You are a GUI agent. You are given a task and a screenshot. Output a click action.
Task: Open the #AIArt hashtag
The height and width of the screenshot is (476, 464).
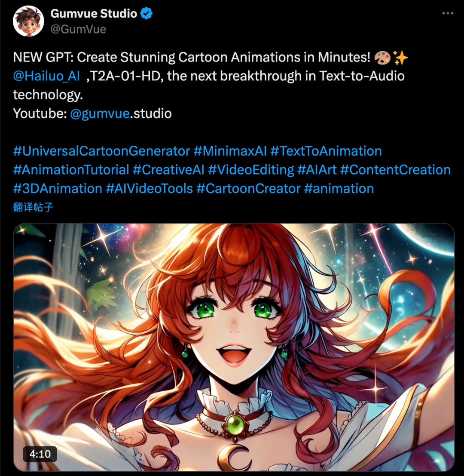317,170
